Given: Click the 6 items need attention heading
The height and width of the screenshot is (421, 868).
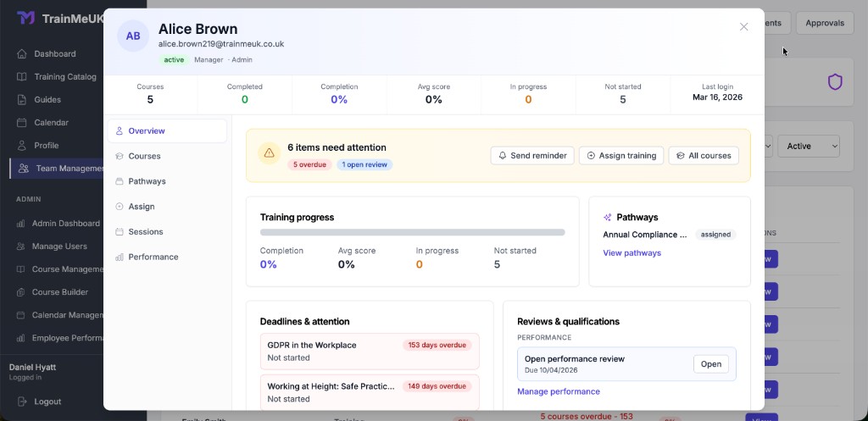Looking at the screenshot, I should pos(337,147).
